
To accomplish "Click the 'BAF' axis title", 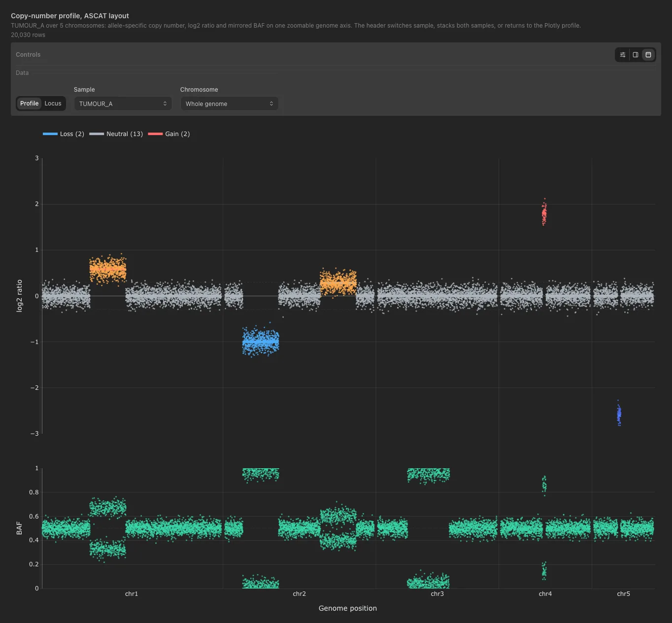I will pyautogui.click(x=19, y=528).
